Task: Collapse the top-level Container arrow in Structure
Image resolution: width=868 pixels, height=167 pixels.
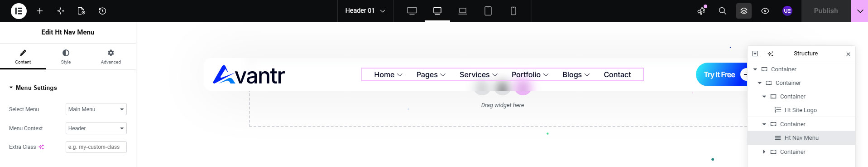Action: click(755, 69)
